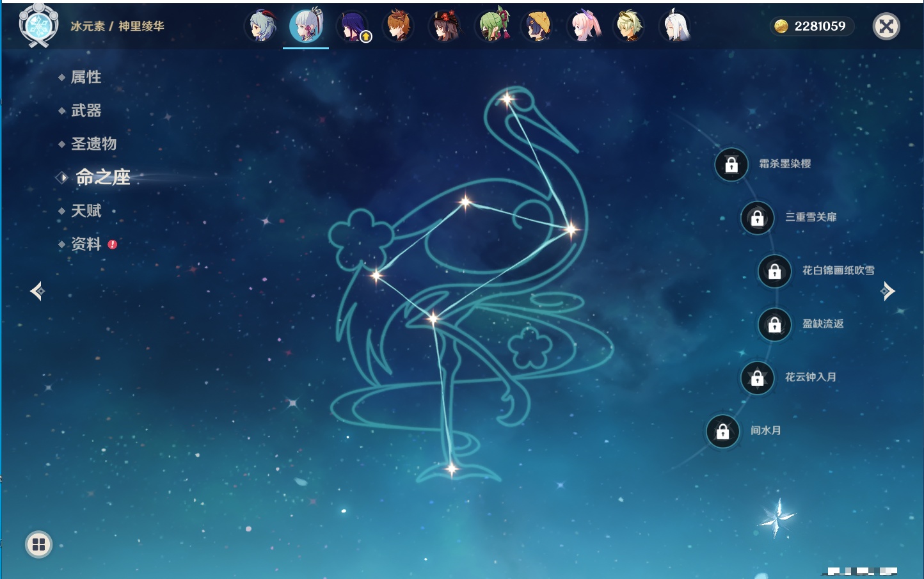The image size is (924, 579).
Task: Click the star at the crane's head
Action: pos(507,99)
